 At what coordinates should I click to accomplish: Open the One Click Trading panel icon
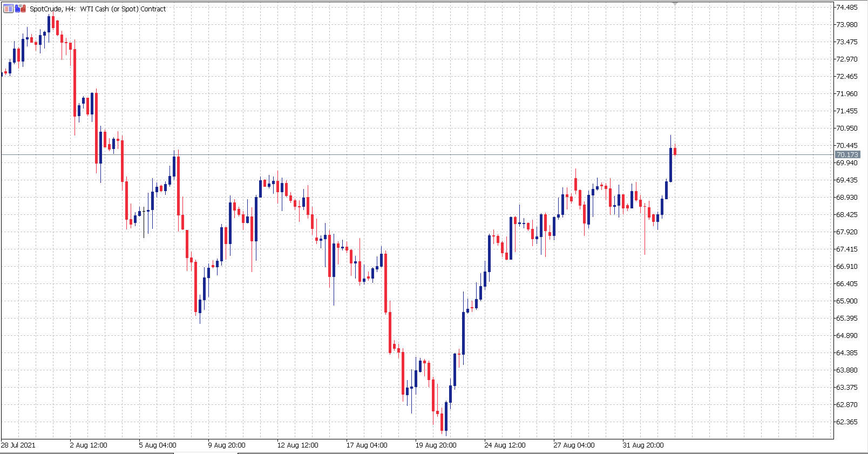tap(8, 9)
